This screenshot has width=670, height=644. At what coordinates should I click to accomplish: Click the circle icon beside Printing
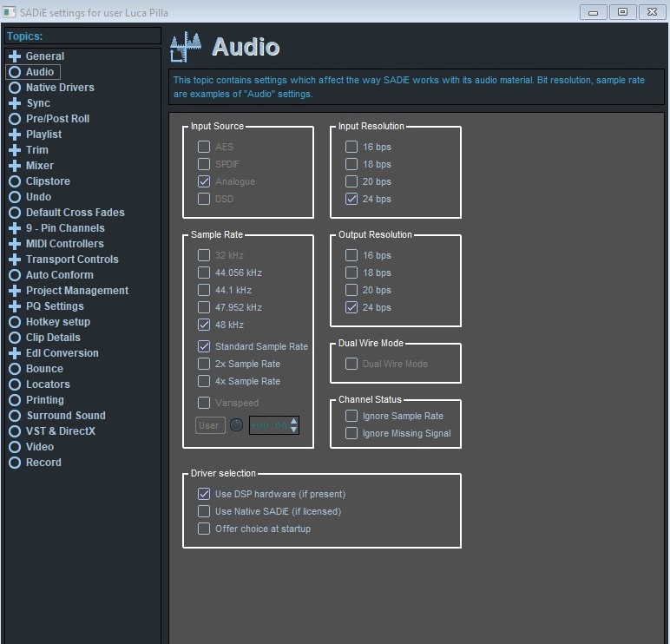pos(15,400)
